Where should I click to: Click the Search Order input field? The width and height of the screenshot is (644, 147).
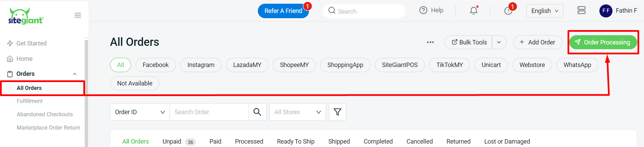[x=209, y=112]
